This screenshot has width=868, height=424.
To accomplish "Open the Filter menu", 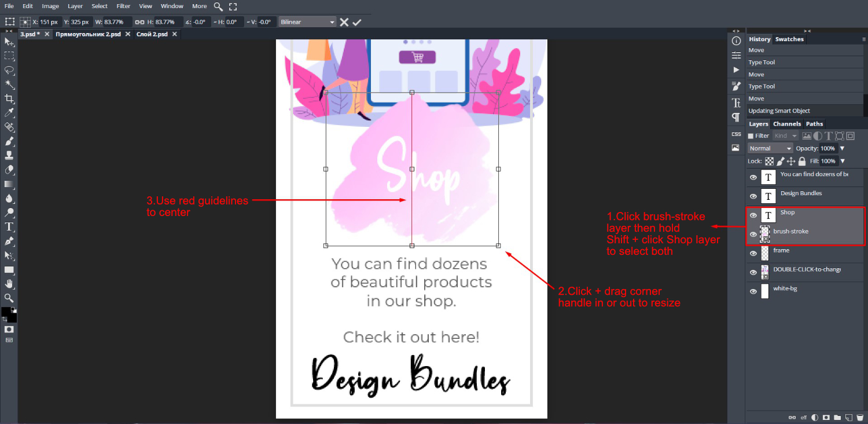I will click(123, 6).
